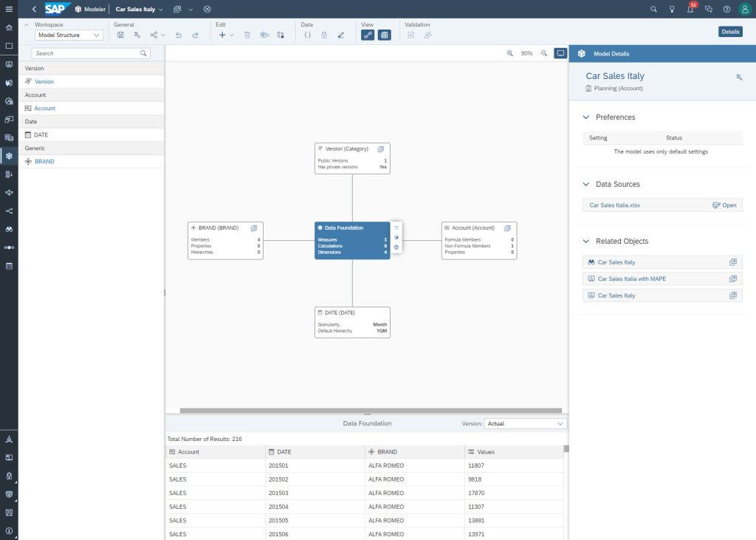
Task: Open notifications bell with 51 badge
Action: tap(691, 8)
